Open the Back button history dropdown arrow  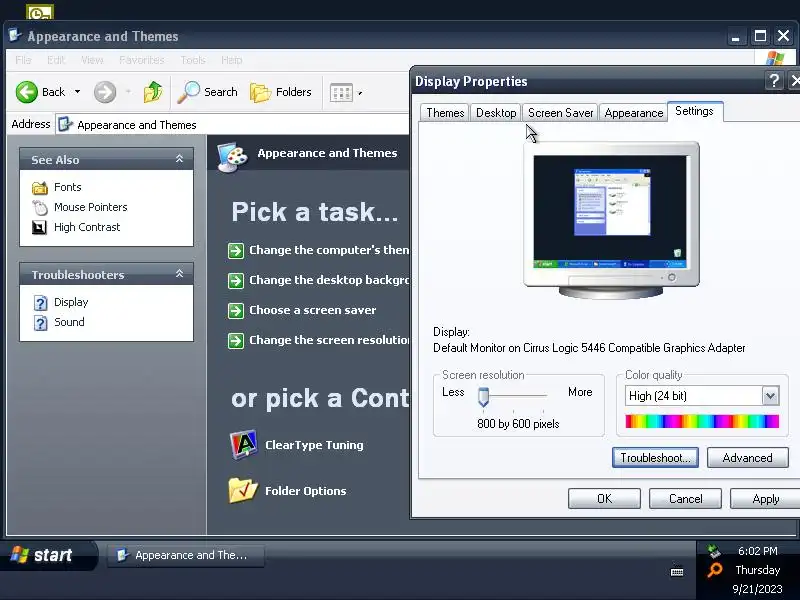click(x=78, y=92)
